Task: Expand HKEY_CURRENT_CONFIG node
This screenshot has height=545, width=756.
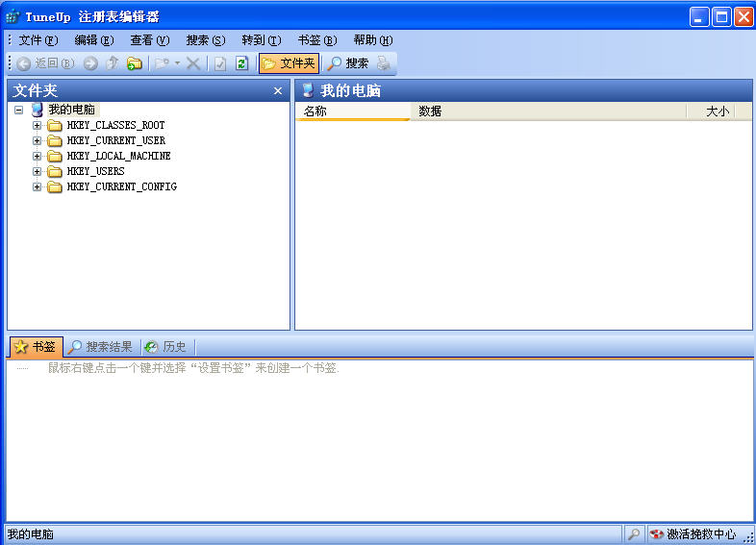Action: [37, 187]
